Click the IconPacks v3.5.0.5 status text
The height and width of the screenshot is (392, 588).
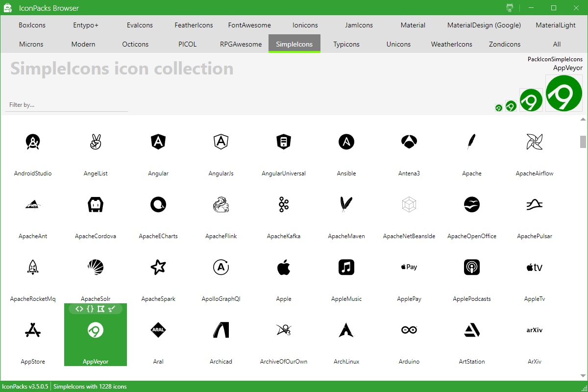click(x=25, y=387)
